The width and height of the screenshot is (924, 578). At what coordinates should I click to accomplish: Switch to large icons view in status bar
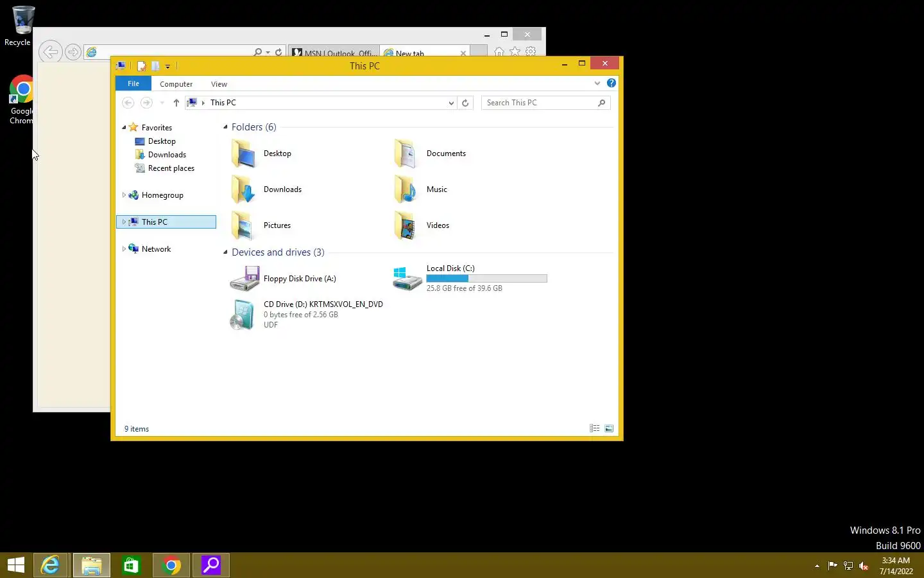tap(609, 428)
